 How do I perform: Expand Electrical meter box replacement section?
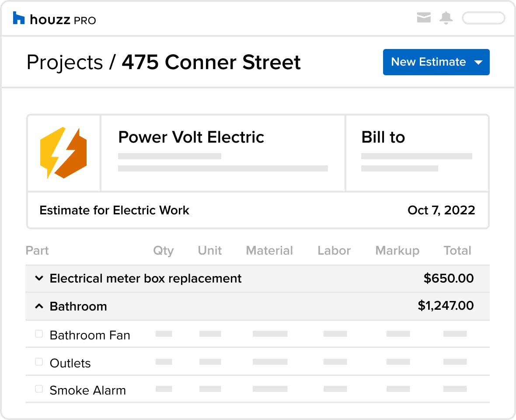point(39,278)
